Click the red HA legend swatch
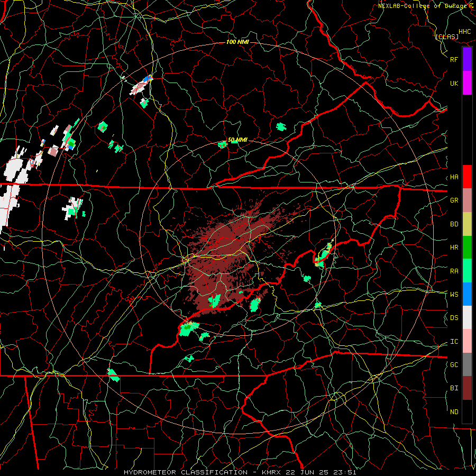 (467, 177)
